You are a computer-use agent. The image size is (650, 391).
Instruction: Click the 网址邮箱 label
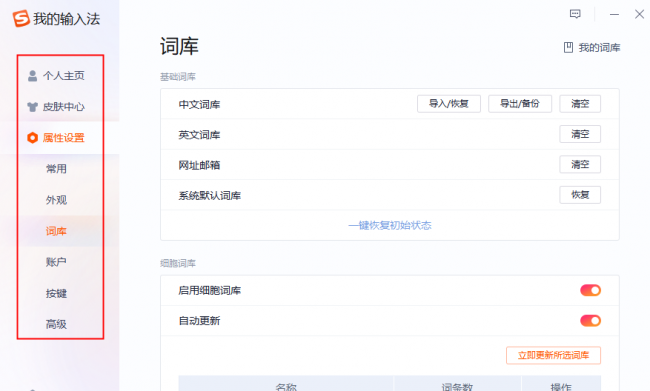point(199,165)
